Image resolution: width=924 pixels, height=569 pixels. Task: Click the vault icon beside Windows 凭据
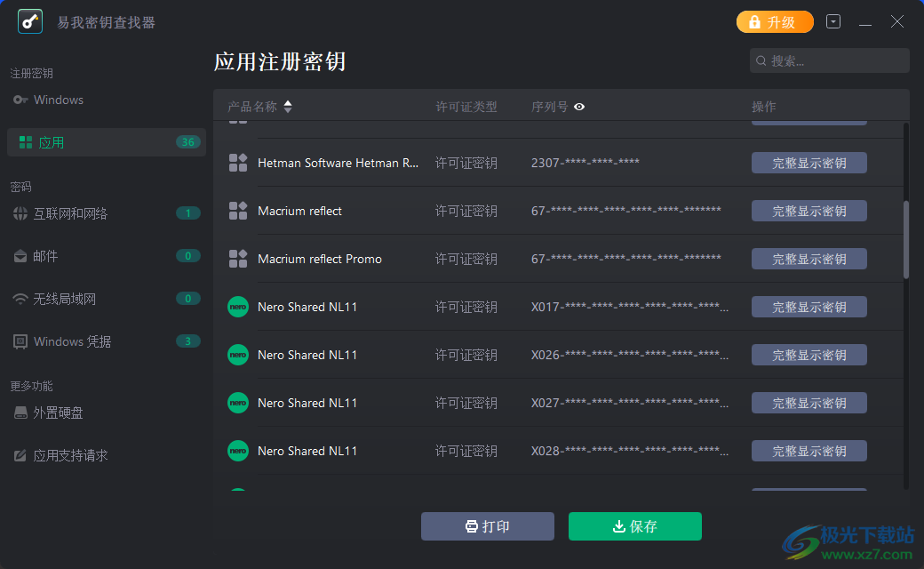click(x=20, y=342)
